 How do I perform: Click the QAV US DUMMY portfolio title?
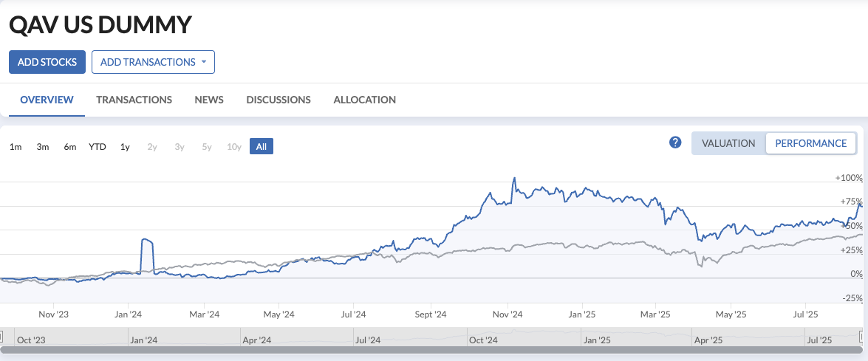100,25
